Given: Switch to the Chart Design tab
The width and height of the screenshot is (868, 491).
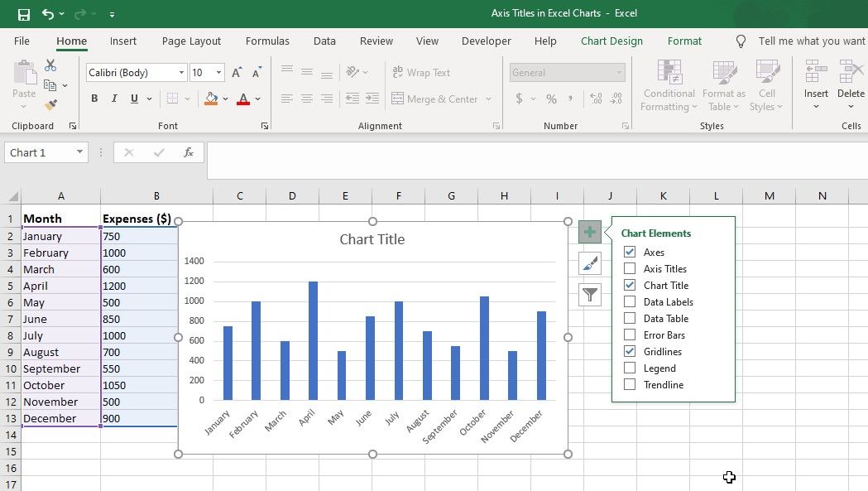Looking at the screenshot, I should coord(611,41).
